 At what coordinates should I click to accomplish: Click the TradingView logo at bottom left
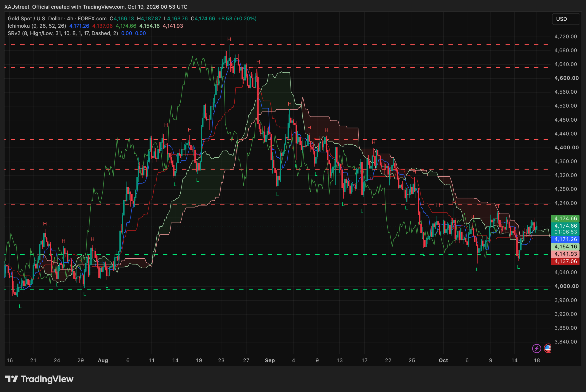[x=39, y=379]
